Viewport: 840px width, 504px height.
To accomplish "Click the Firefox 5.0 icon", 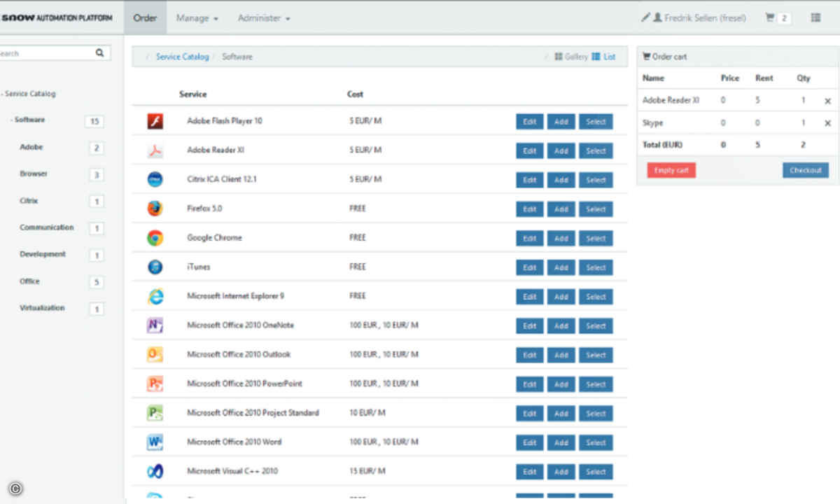I will coord(155,209).
